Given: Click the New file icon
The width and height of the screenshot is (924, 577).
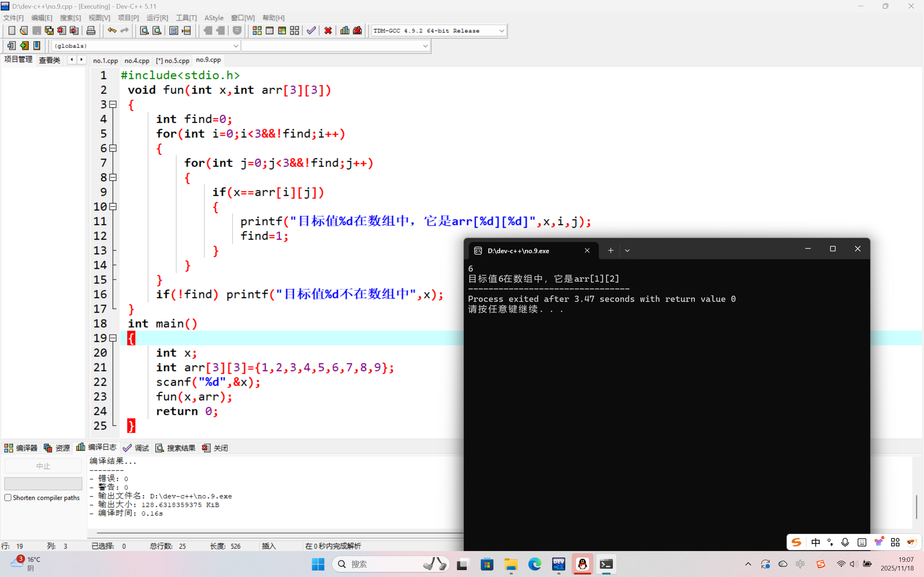Looking at the screenshot, I should pyautogui.click(x=12, y=31).
